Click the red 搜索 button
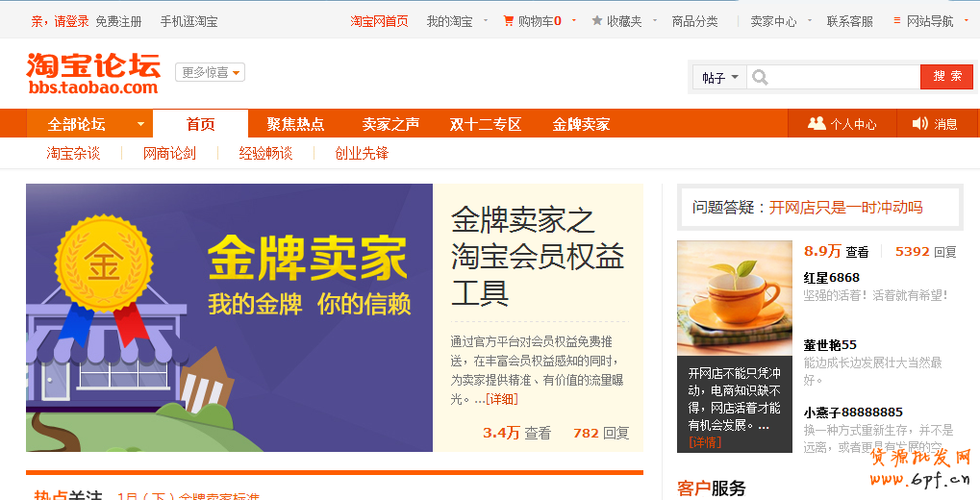This screenshot has width=980, height=500. pos(946,77)
